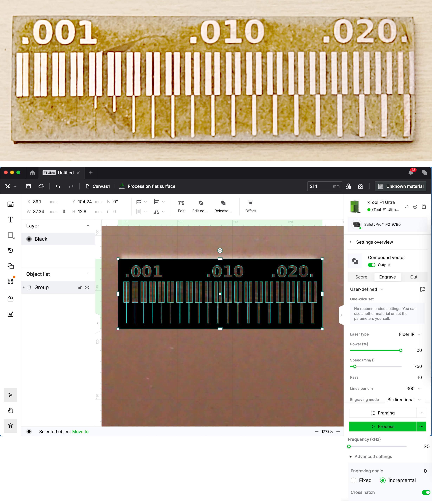The image size is (432, 504).
Task: Open the Laser type Fiber IR dropdown
Action: coord(410,334)
